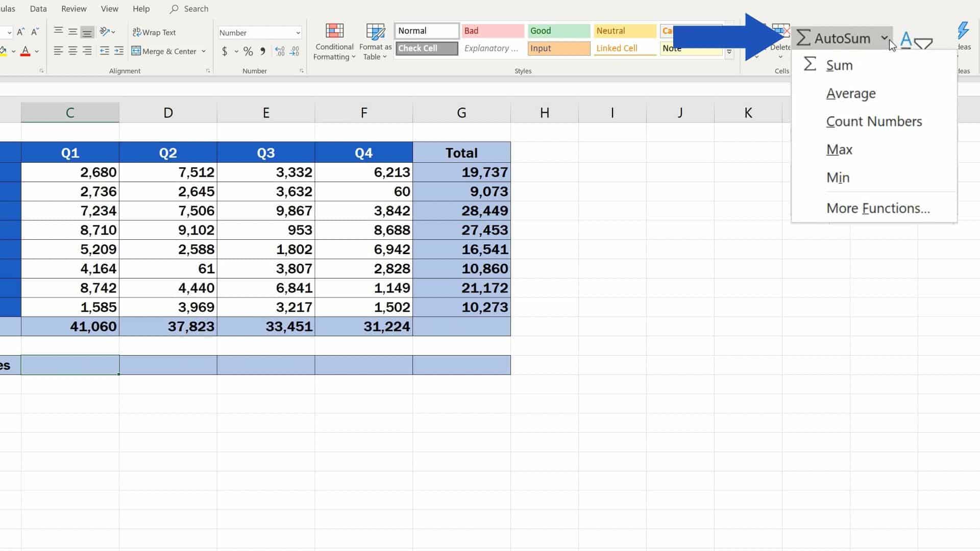
Task: Select the column G header
Action: pos(461,112)
